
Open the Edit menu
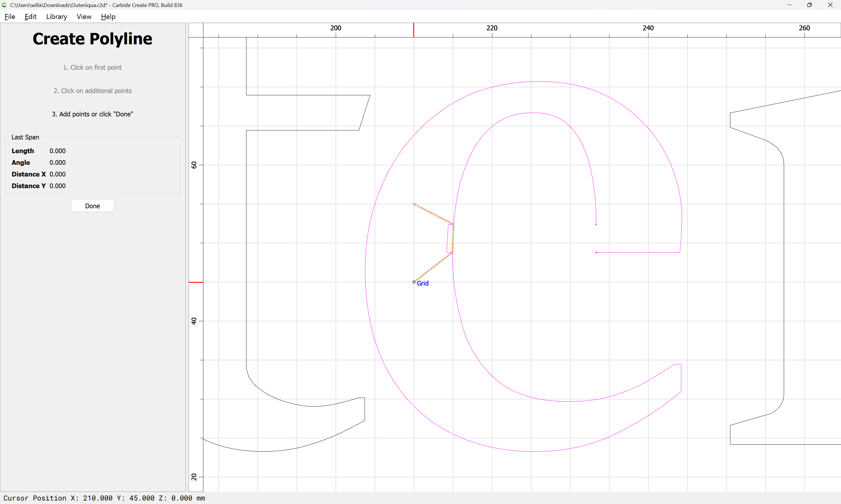pyautogui.click(x=30, y=17)
